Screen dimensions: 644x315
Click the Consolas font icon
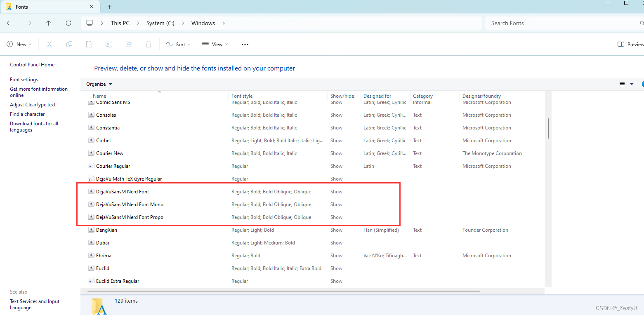click(x=91, y=115)
